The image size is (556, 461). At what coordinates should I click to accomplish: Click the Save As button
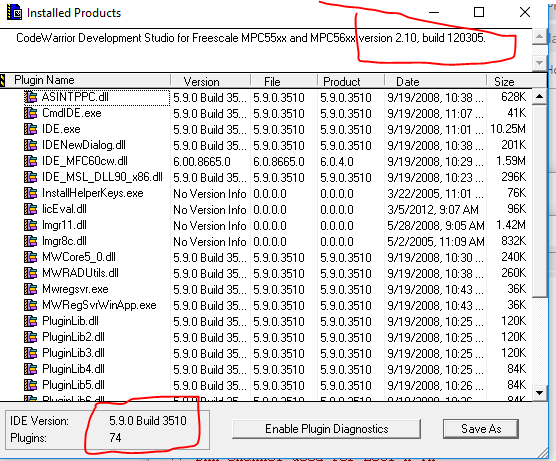481,429
